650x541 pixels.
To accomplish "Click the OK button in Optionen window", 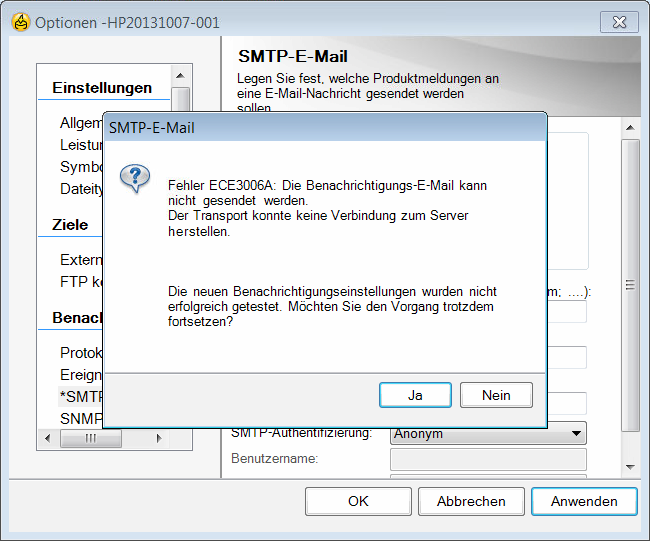I will [358, 501].
